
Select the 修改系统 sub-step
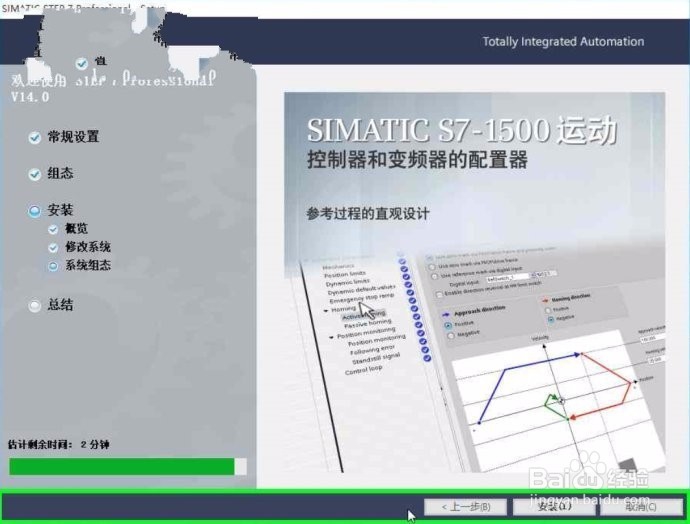tap(88, 247)
